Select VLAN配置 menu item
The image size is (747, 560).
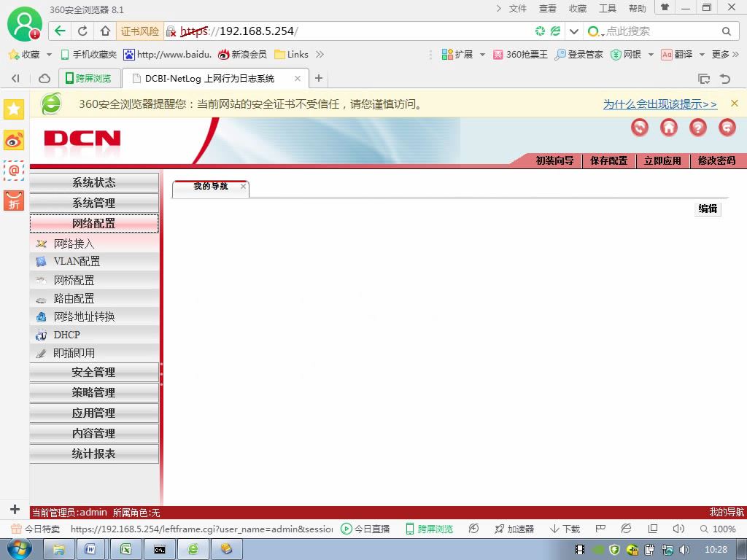(x=94, y=262)
